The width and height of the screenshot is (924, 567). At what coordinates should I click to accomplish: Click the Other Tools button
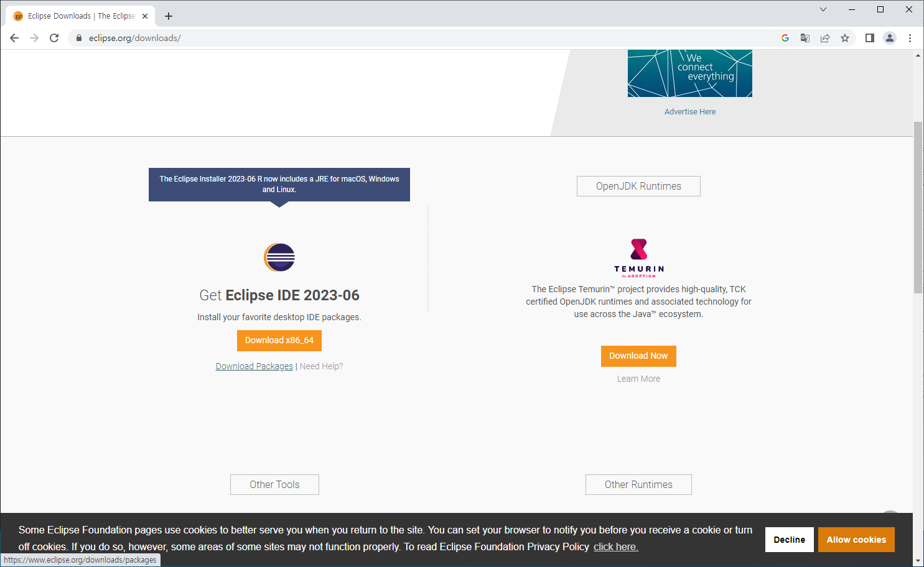(x=274, y=485)
